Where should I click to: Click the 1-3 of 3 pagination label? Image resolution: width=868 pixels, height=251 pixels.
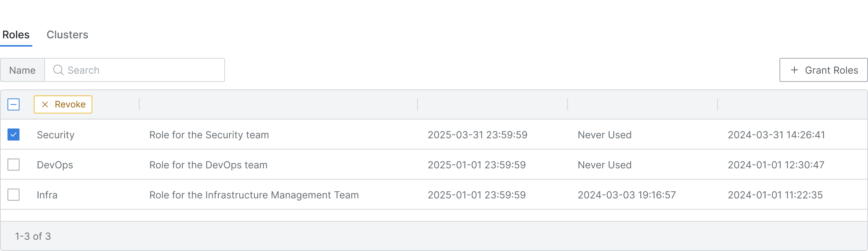point(33,236)
